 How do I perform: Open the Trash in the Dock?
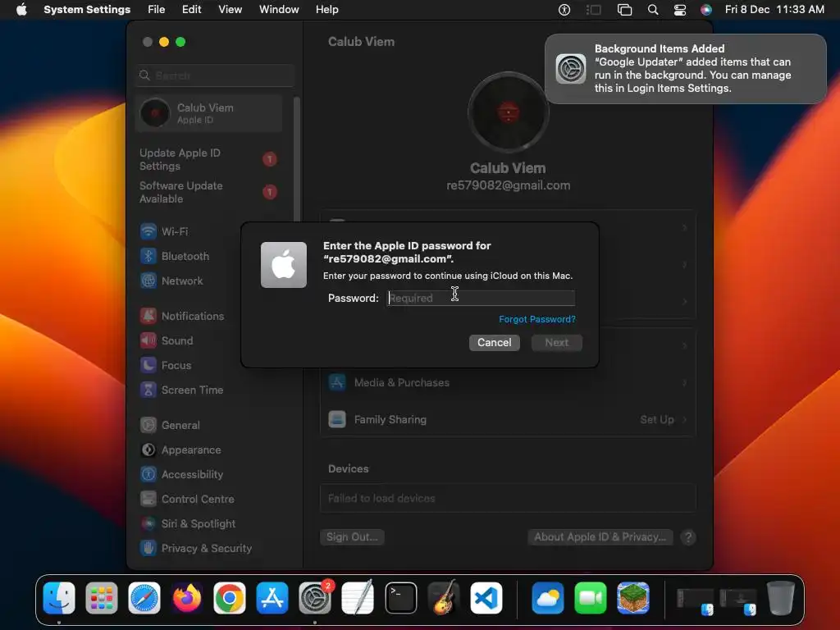point(781,598)
